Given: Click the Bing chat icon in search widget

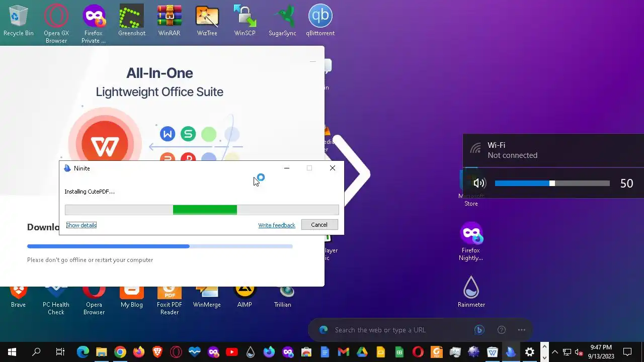Looking at the screenshot, I should pos(479,330).
